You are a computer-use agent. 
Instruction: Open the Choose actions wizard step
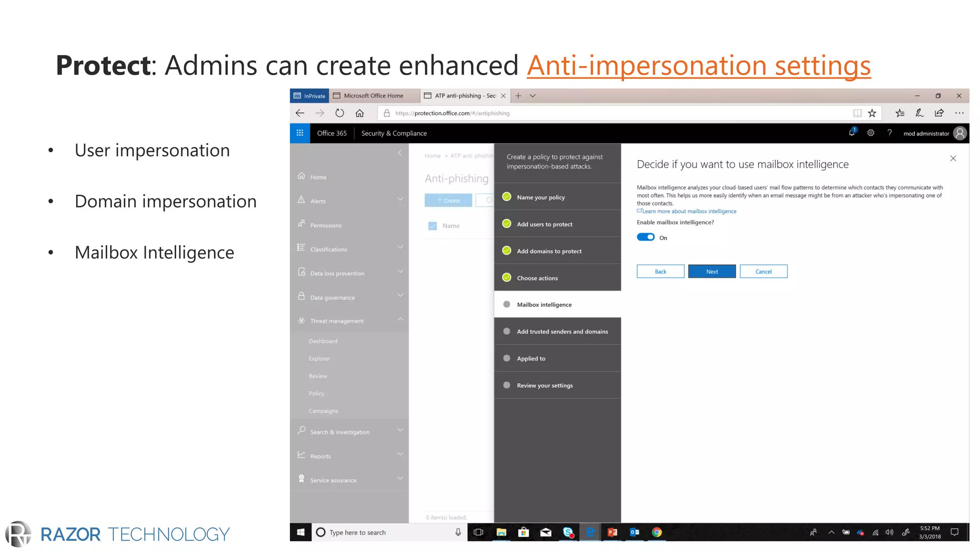point(557,277)
